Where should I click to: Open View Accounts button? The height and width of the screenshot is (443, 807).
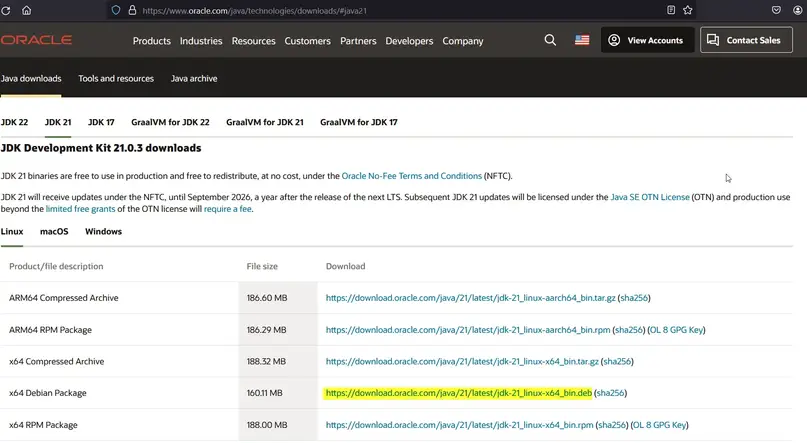[647, 40]
